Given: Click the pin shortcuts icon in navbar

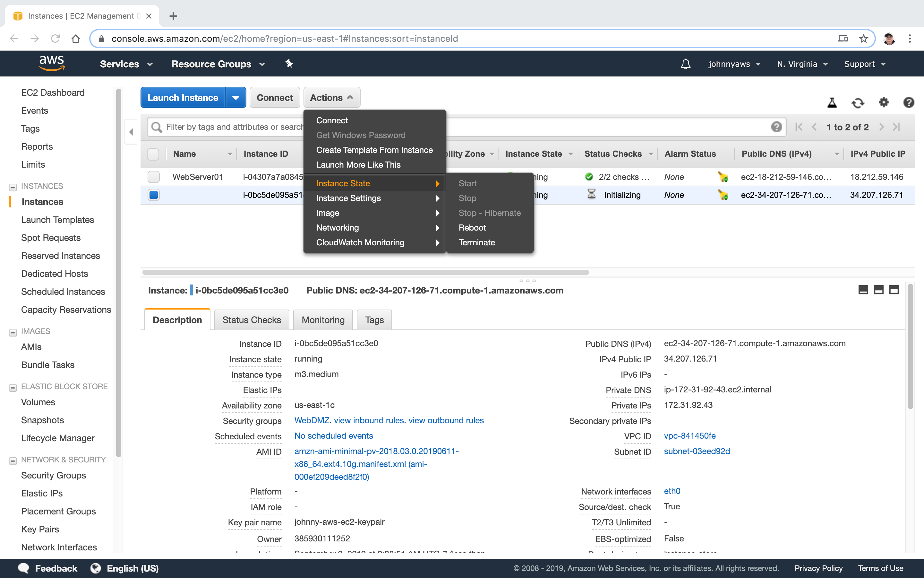Looking at the screenshot, I should pos(289,64).
